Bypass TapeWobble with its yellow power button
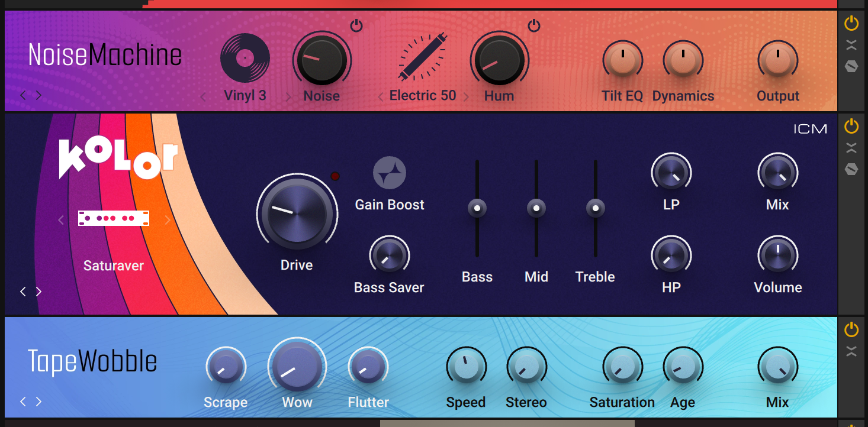Viewport: 868px width, 427px height. click(x=851, y=329)
